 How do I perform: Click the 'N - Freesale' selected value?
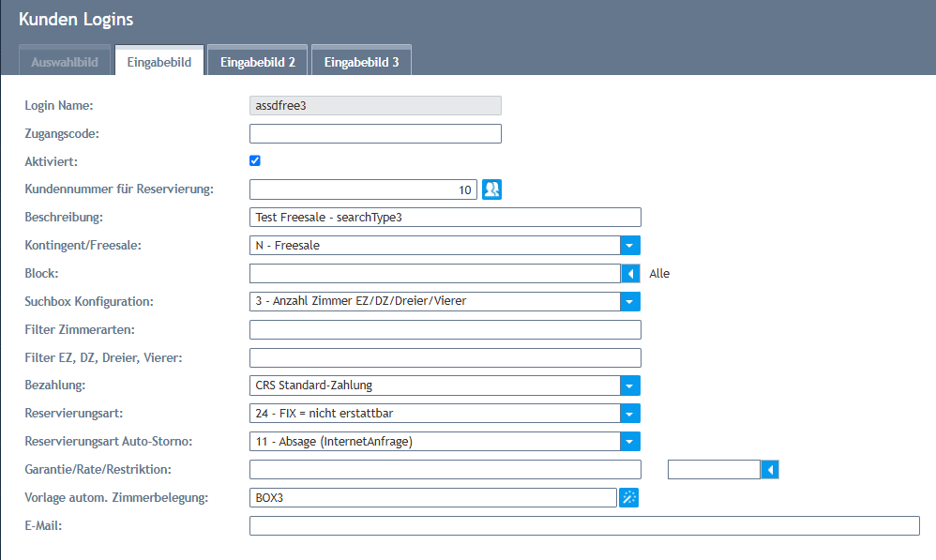288,246
